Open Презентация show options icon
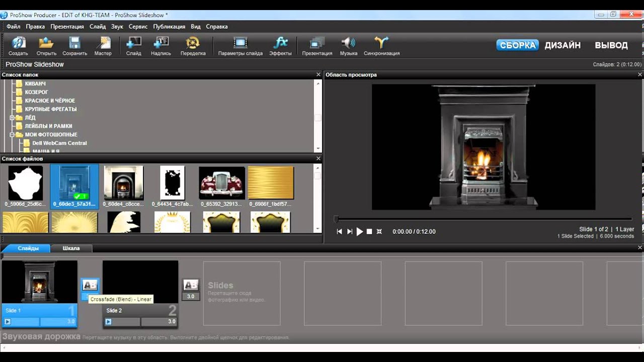Viewport: 644px width, 362px height. 317,45
